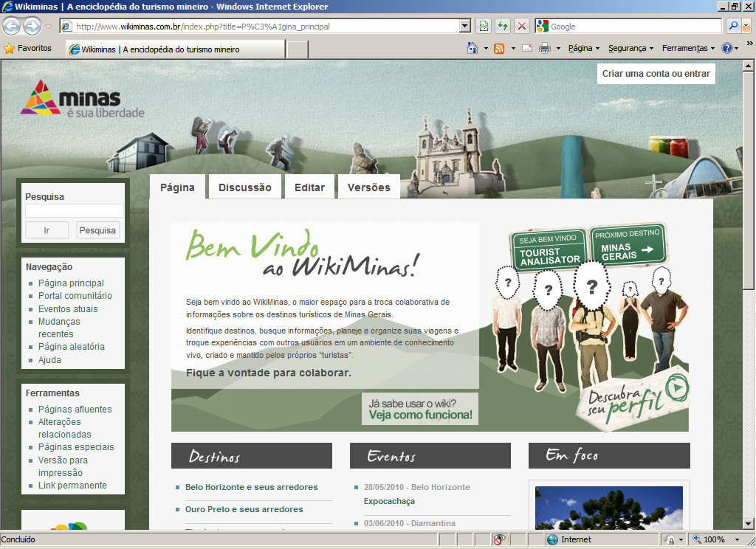Open the Expocachaça event link
756x549 pixels.
(389, 501)
